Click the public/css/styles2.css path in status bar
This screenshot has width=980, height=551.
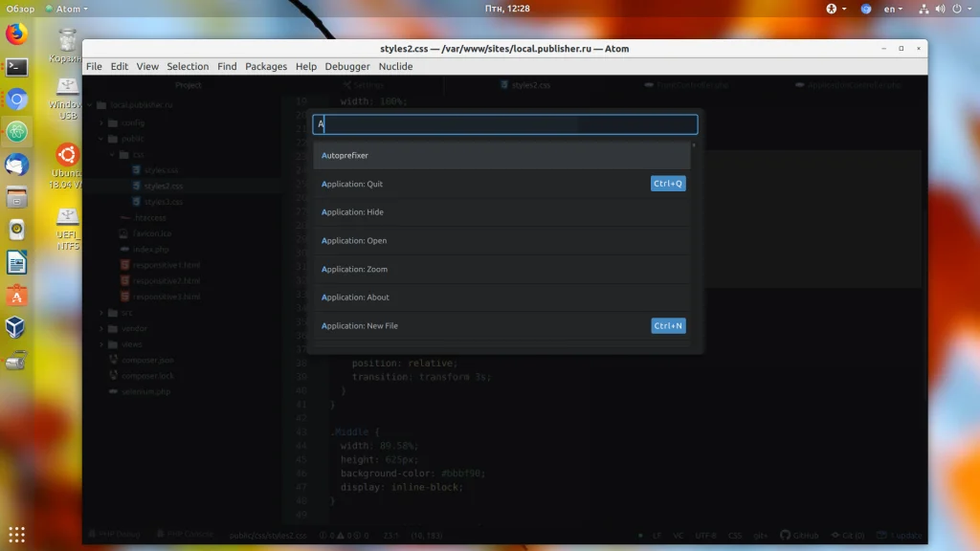268,536
